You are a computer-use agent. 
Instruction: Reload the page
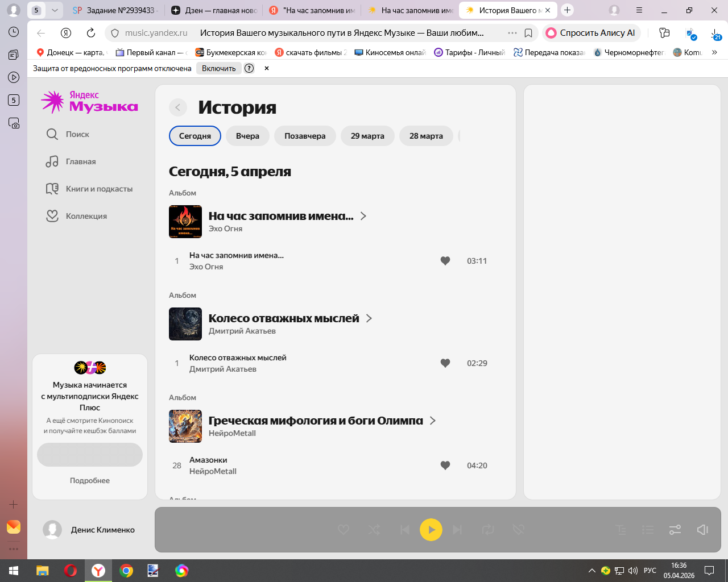click(x=91, y=33)
